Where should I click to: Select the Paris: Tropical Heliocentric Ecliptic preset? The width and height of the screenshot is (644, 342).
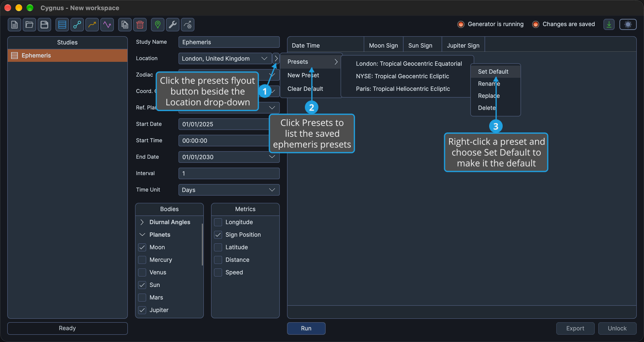pos(403,89)
